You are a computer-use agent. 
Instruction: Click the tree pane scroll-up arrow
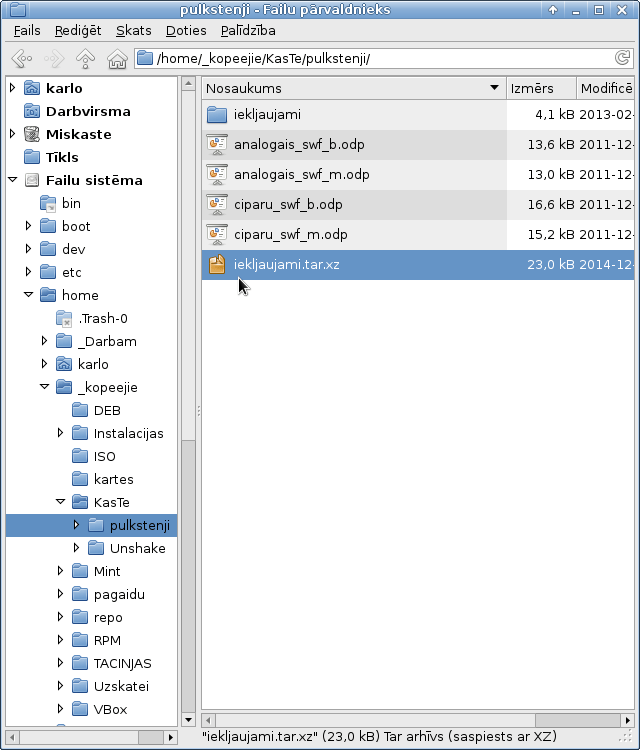point(188,84)
